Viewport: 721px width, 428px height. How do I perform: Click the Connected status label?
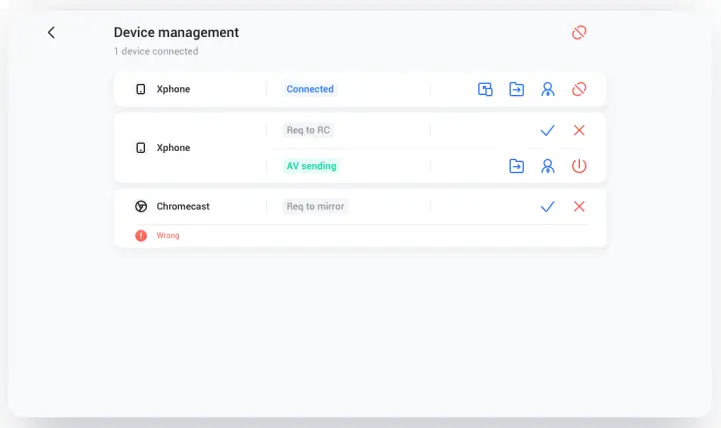310,89
